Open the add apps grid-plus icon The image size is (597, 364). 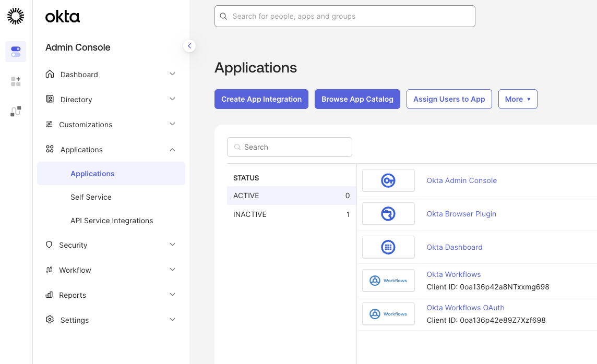tap(16, 81)
